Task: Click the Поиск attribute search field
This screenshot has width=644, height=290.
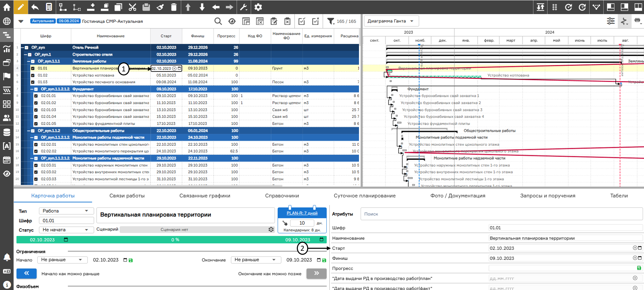Action: (x=502, y=214)
